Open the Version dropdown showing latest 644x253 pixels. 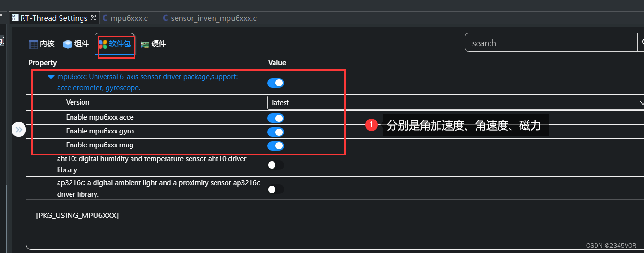(x=455, y=103)
